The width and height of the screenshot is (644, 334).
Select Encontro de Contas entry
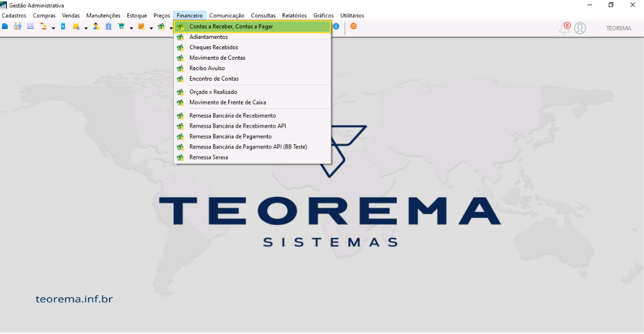(252, 78)
